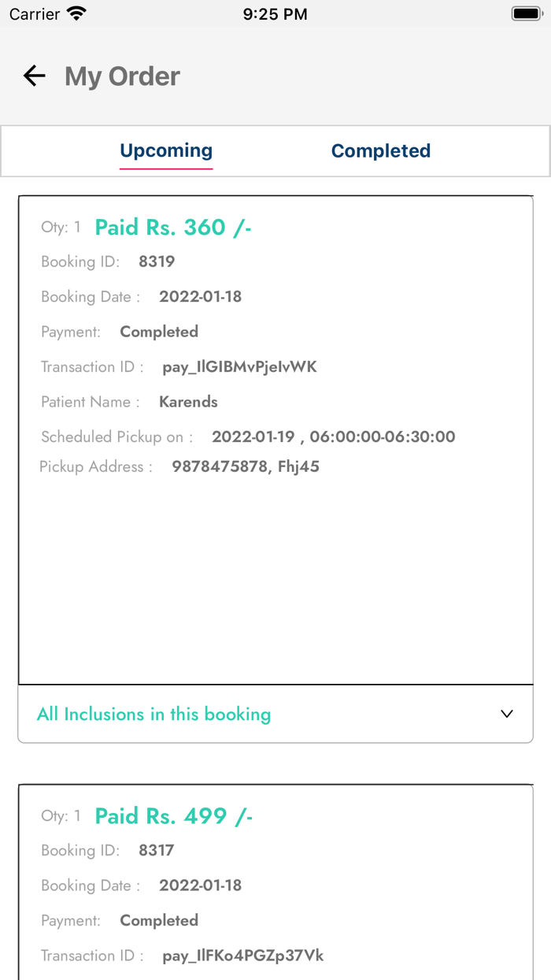
Task: Expand All Inclusions chevron arrow
Action: click(507, 714)
